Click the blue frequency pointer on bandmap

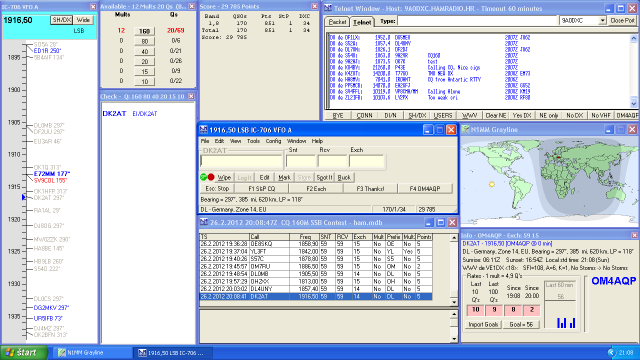coord(24,197)
